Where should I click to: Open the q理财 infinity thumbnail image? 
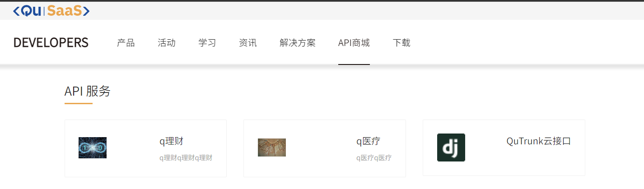(x=93, y=148)
